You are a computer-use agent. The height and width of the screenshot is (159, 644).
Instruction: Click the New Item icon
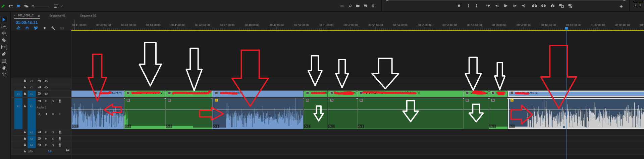pyautogui.click(x=365, y=6)
